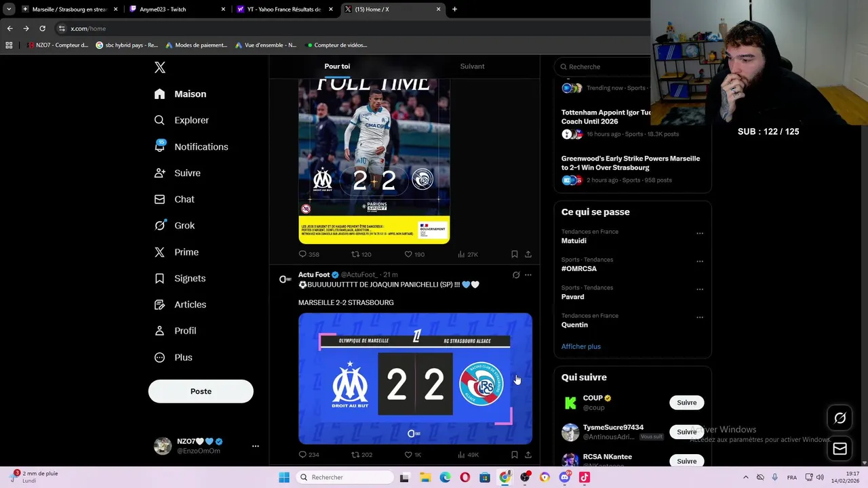Switch to the Pour toi tab

(x=337, y=66)
